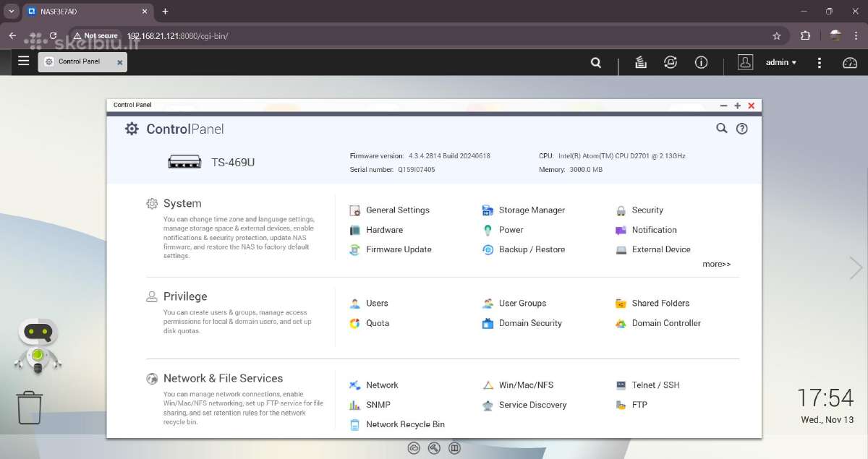Viewport: 868px width, 459px height.
Task: Open Power settings
Action: tap(503, 230)
